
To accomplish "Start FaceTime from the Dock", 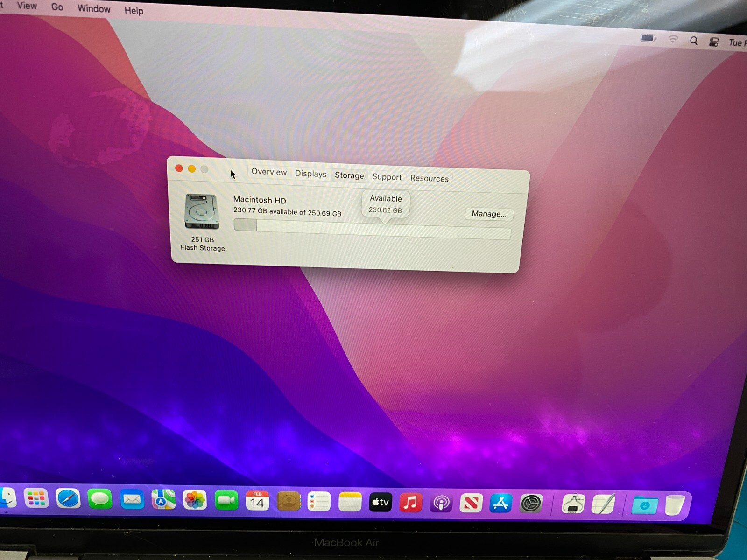I will pyautogui.click(x=226, y=501).
